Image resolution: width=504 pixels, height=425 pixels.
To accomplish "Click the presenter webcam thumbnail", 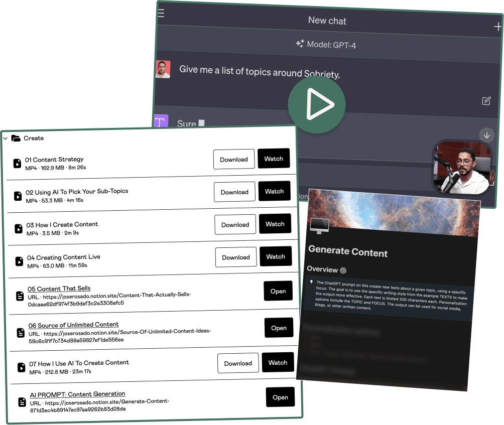I will (462, 167).
